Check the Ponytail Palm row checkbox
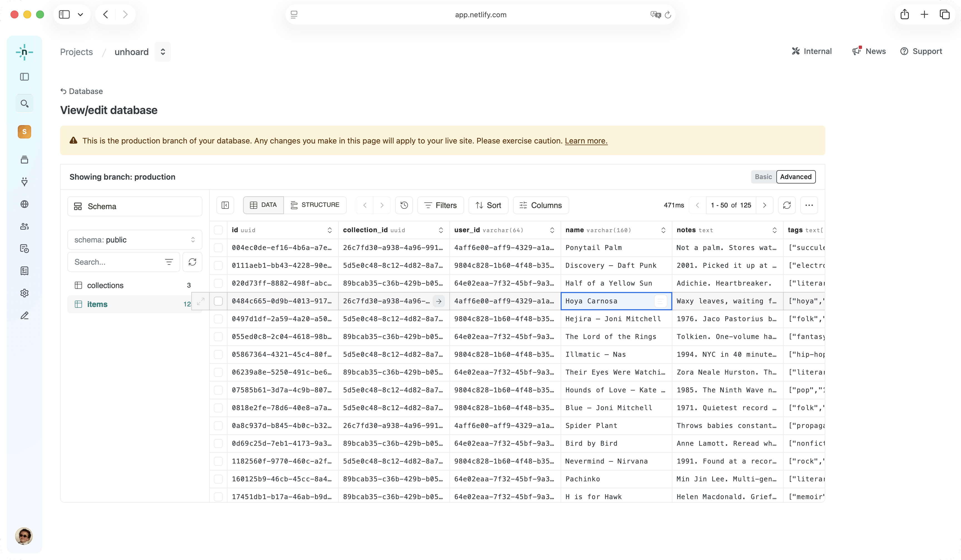This screenshot has width=961, height=560. 218,248
